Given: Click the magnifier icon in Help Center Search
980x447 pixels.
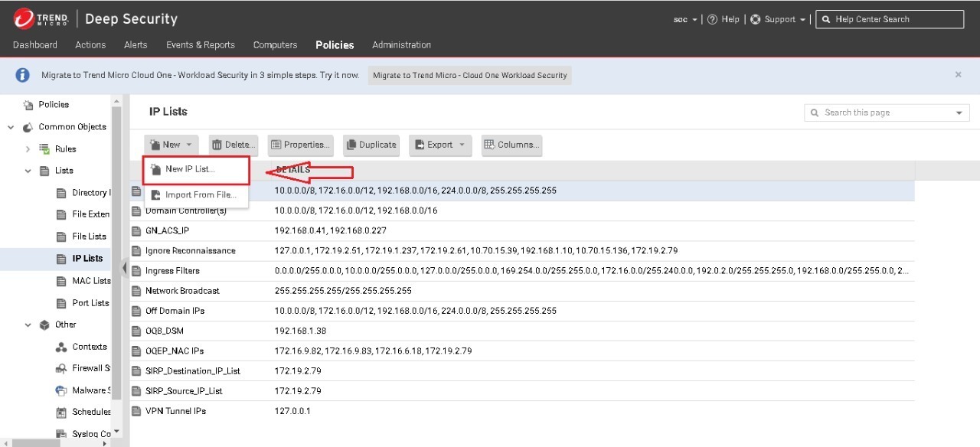Looking at the screenshot, I should tap(826, 19).
